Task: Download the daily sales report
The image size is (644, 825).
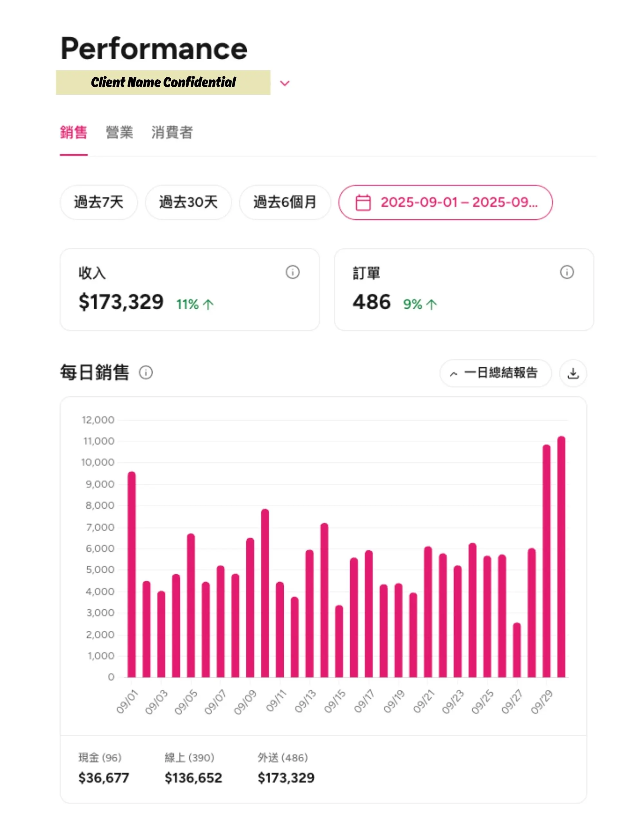Action: [573, 373]
